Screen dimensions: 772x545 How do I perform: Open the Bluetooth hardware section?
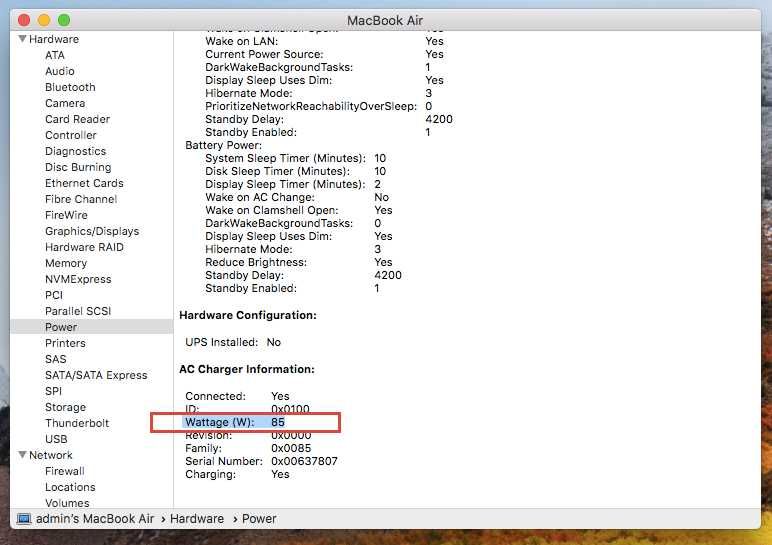[70, 87]
